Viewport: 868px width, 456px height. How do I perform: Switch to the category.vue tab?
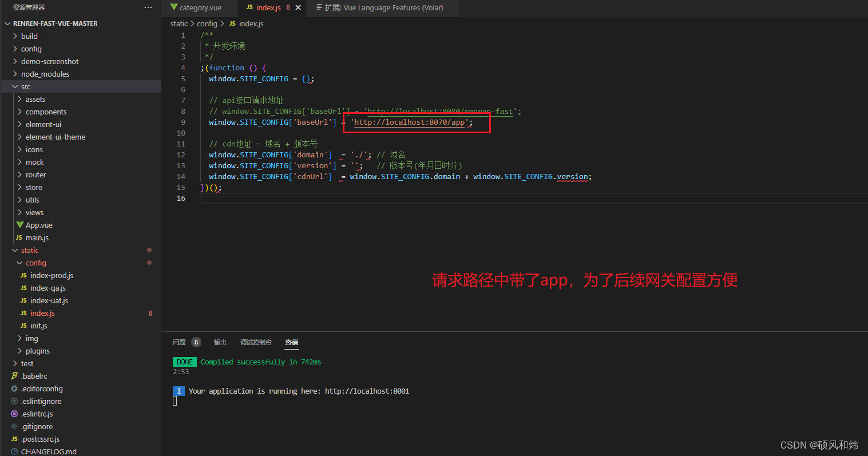pos(200,7)
